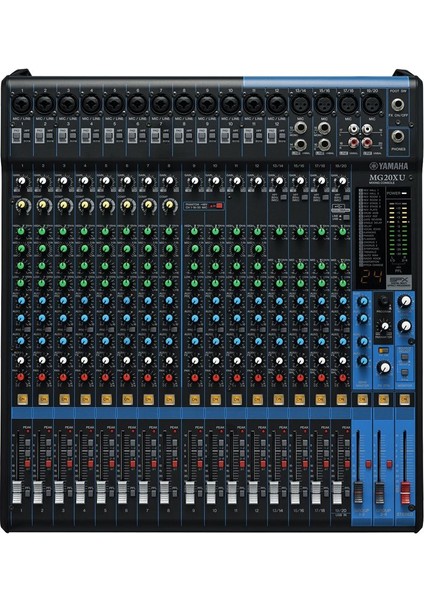Toggle the red PHANTOM +48V switch
This screenshot has height=600, width=424.
[x=219, y=205]
